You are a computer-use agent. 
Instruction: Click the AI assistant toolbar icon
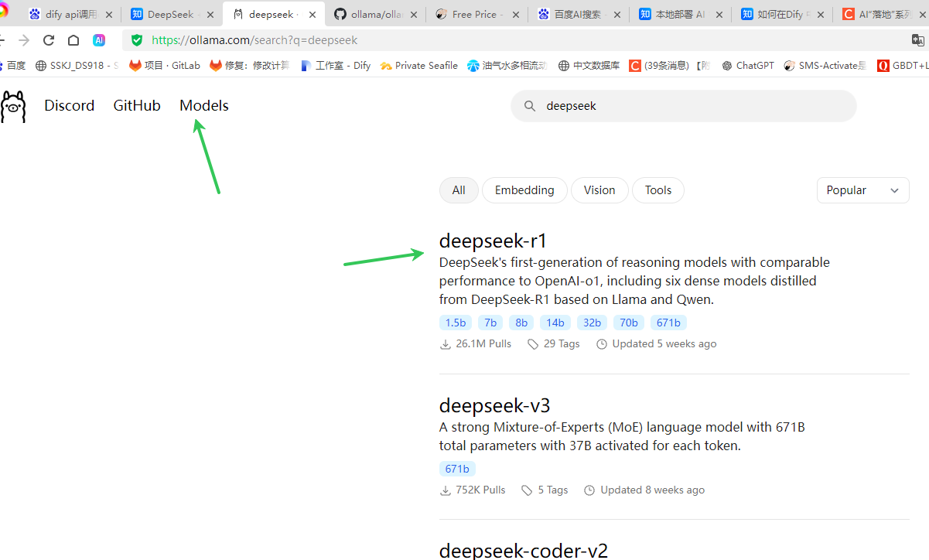(99, 40)
